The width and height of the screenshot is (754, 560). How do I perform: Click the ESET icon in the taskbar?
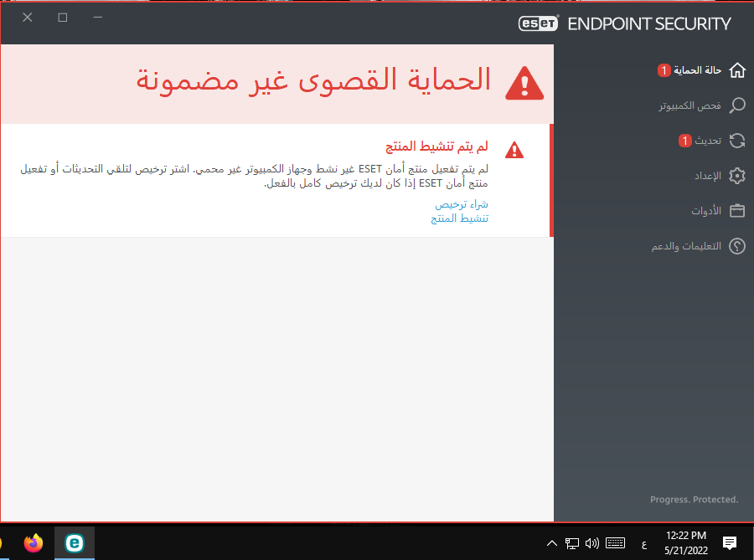click(74, 543)
